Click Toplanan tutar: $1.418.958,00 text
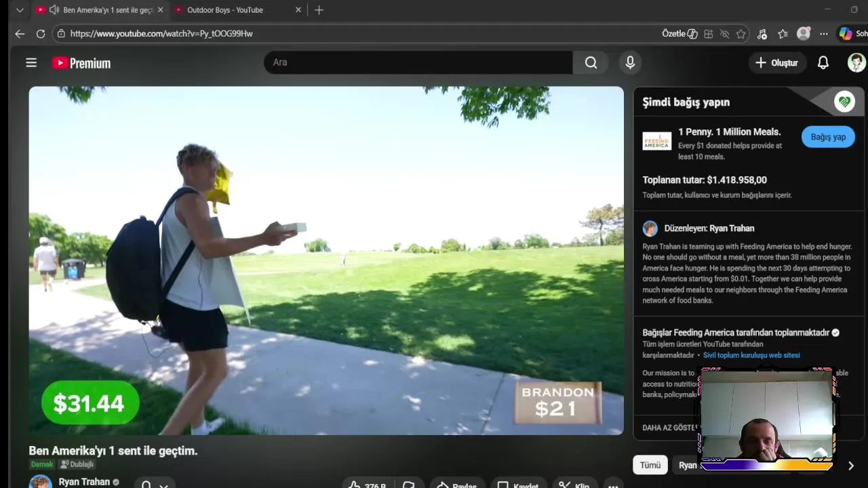Image resolution: width=868 pixels, height=488 pixels. click(x=705, y=180)
